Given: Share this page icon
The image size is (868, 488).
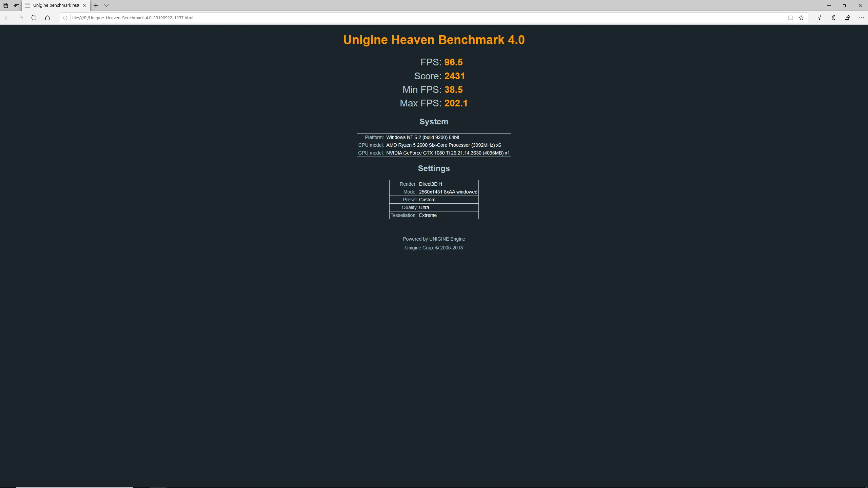Looking at the screenshot, I should coord(847,18).
